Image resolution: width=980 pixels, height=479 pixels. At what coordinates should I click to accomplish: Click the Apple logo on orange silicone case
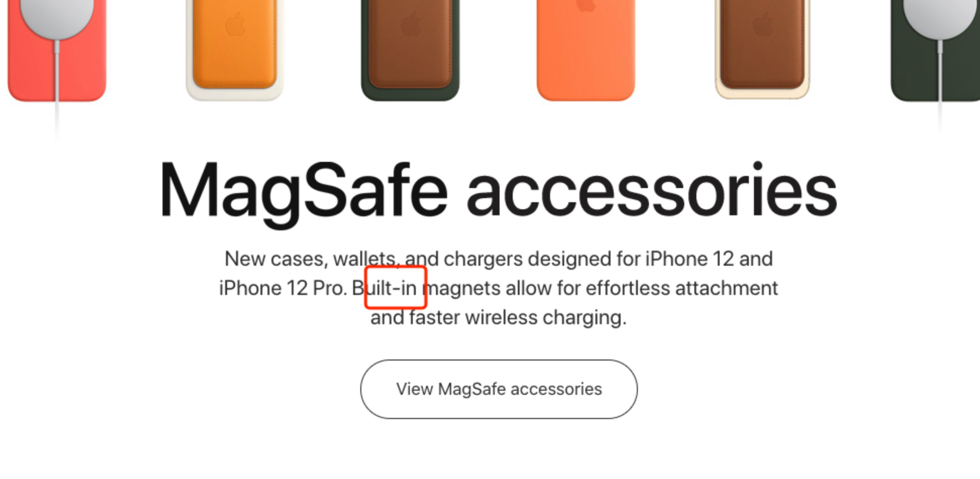[586, 6]
